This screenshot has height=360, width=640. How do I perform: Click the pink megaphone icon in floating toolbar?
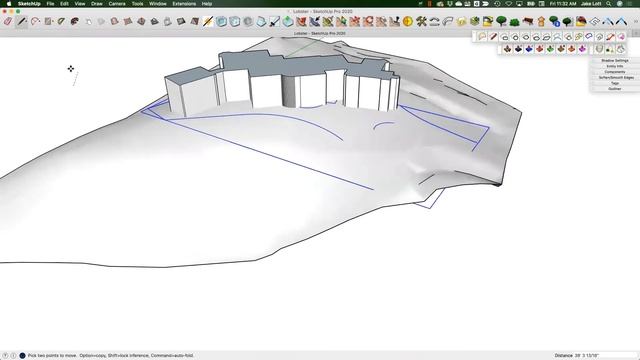[x=621, y=37]
